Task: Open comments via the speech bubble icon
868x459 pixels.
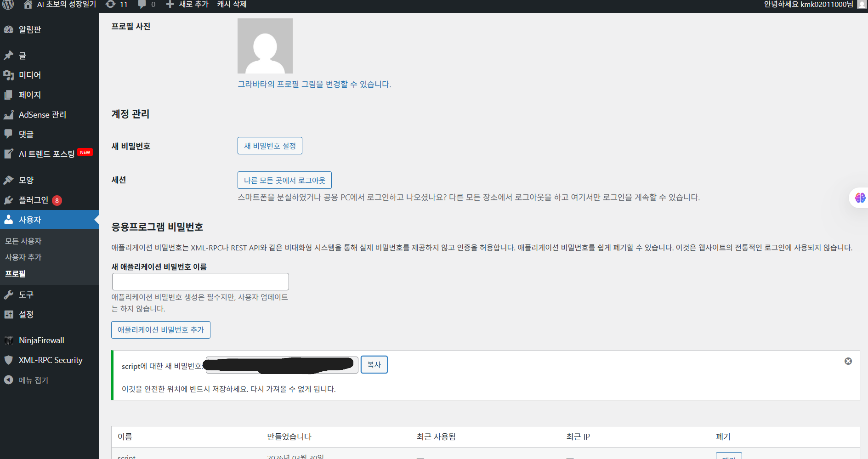Action: pos(141,5)
